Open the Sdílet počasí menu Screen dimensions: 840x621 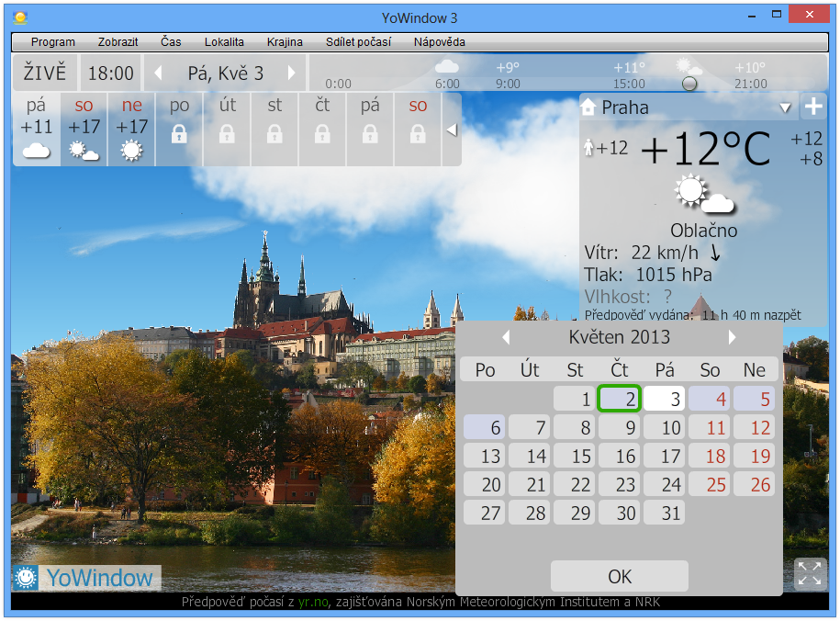point(358,42)
